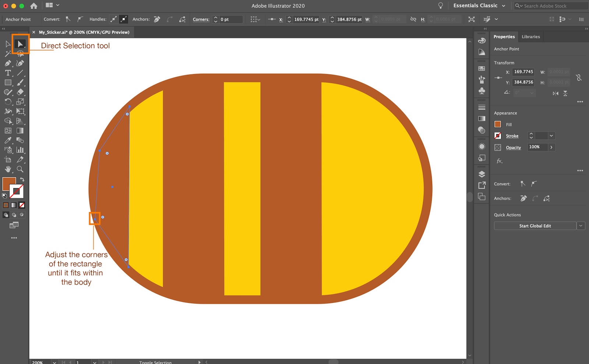Select the Type tool
Viewport: 589px width, 364px height.
(7, 73)
